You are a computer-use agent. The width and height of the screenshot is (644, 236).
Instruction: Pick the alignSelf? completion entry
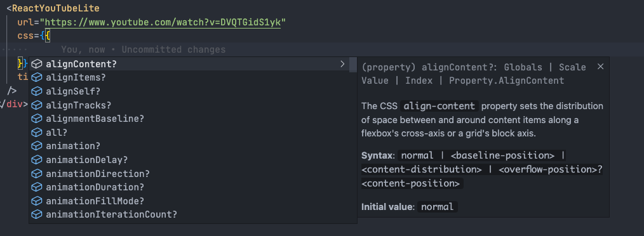click(189, 91)
